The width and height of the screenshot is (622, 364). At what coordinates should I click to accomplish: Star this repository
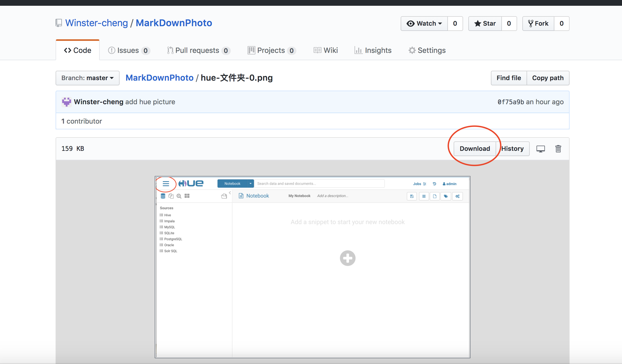pyautogui.click(x=485, y=24)
